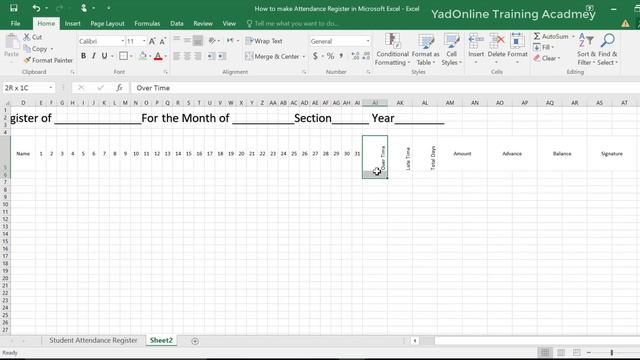Insert cells using the Insert icon
This screenshot has width=640, height=360.
tap(476, 40)
